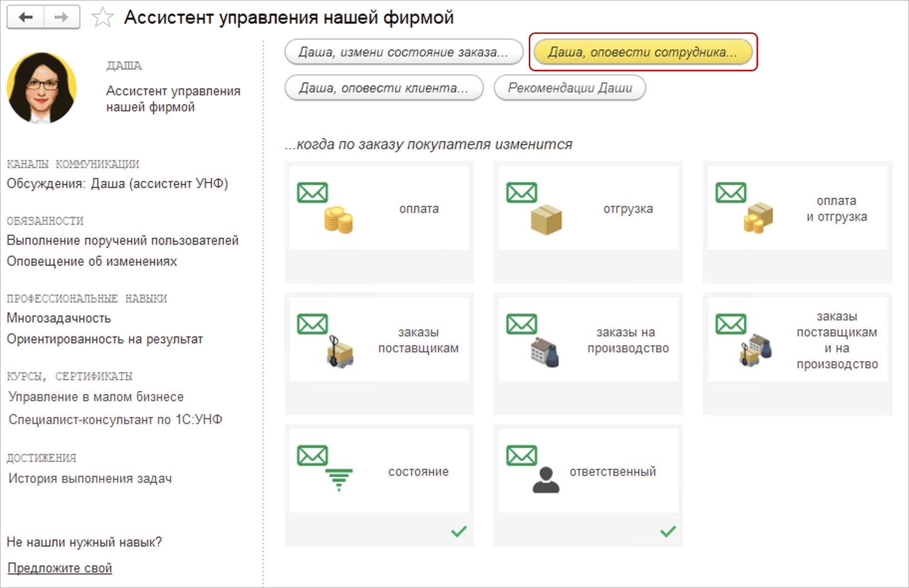Open 'История выполнения задач' link
Viewport: 909px width, 588px height.
pyautogui.click(x=90, y=478)
